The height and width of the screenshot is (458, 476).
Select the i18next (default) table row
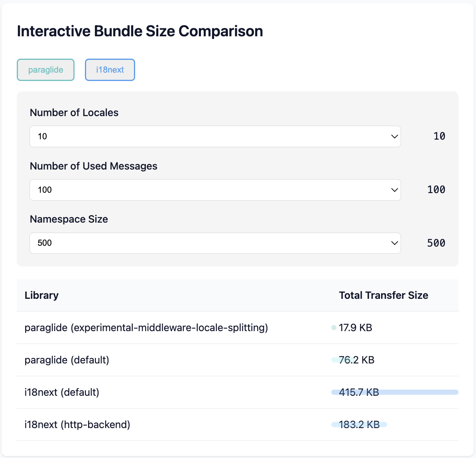tap(159, 392)
